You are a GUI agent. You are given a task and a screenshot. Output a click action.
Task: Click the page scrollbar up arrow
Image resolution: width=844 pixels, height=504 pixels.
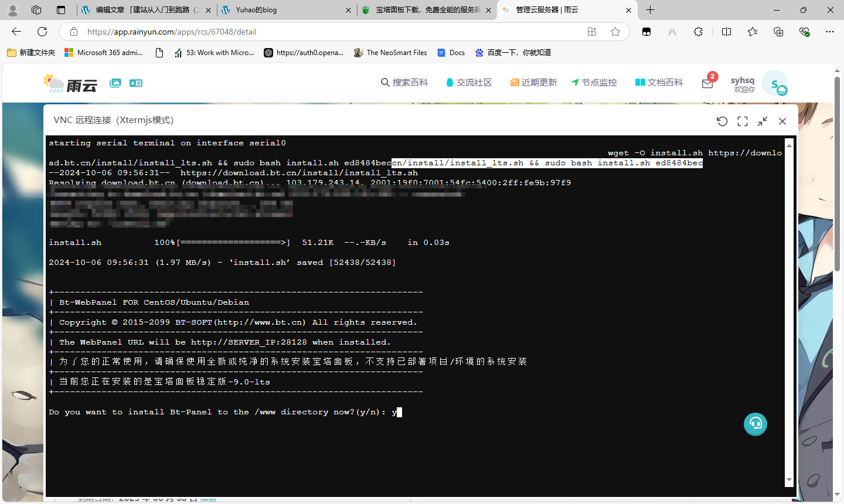point(837,71)
